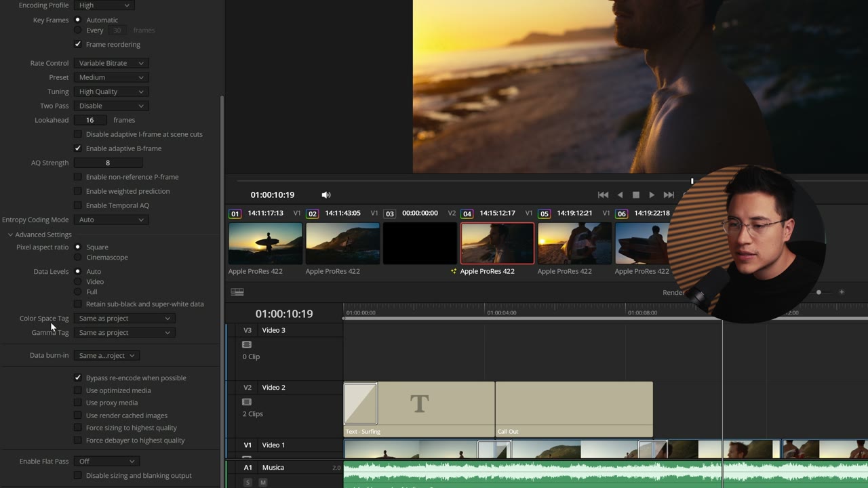Stop playback in the viewer
The image size is (868, 488).
[636, 195]
